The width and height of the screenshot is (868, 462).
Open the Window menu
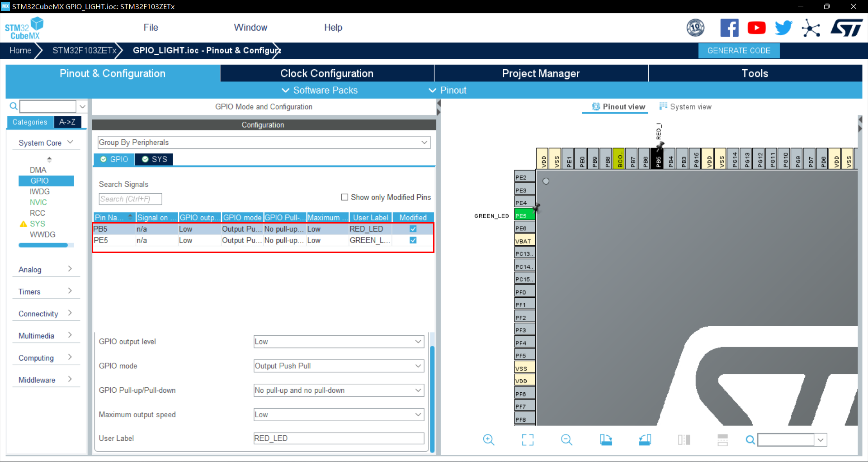[250, 28]
